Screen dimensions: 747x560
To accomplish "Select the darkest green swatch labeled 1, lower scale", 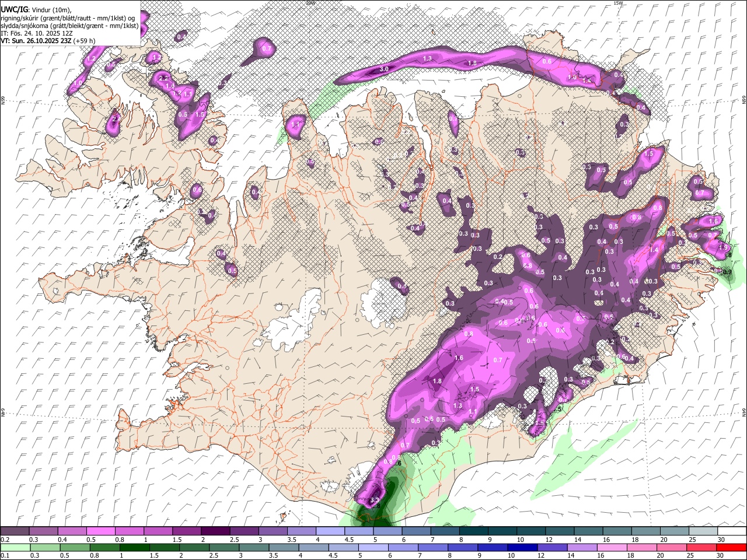I will [x=135, y=548].
